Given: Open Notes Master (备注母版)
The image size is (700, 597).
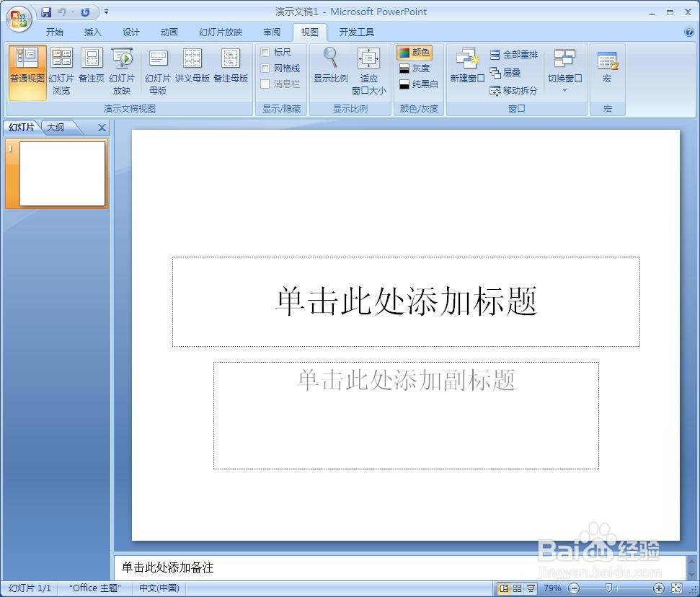Looking at the screenshot, I should pos(231,66).
